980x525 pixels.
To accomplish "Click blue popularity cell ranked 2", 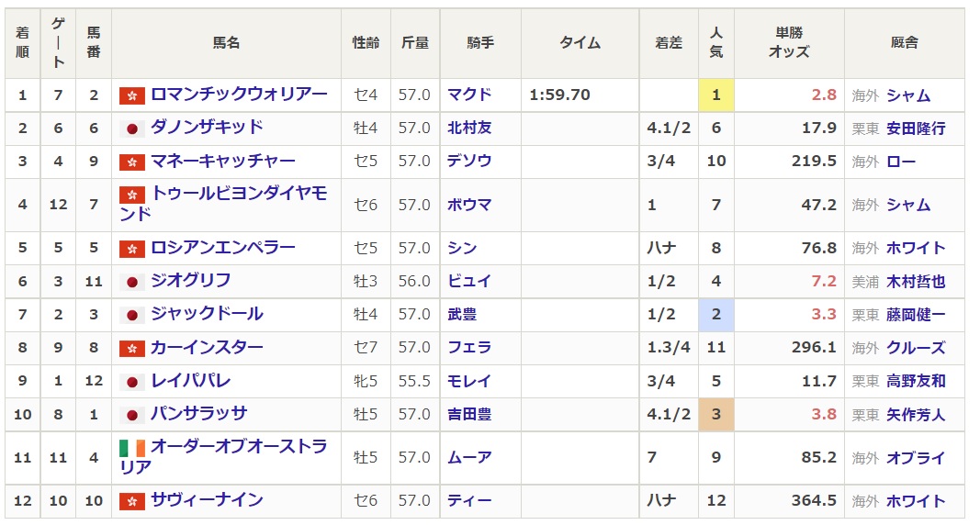I will point(716,314).
